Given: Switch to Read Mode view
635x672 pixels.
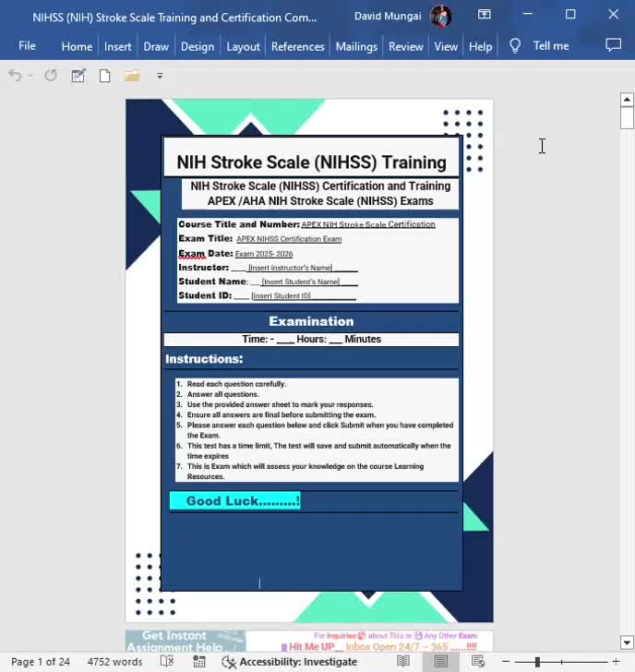Looking at the screenshot, I should pos(403,661).
